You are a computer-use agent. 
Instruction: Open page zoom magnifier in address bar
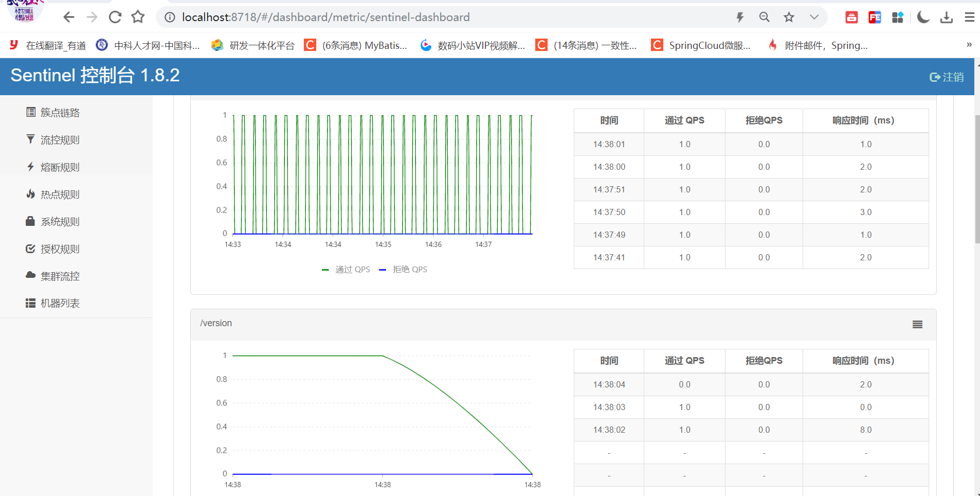click(765, 17)
